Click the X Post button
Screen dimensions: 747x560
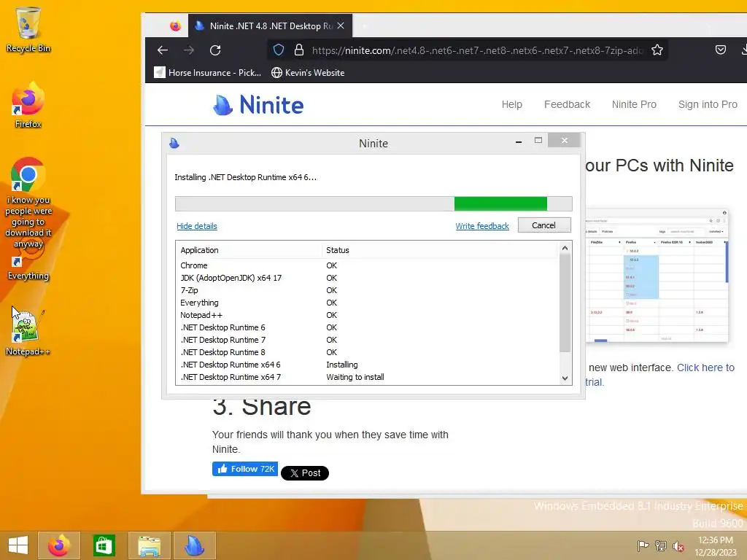305,472
